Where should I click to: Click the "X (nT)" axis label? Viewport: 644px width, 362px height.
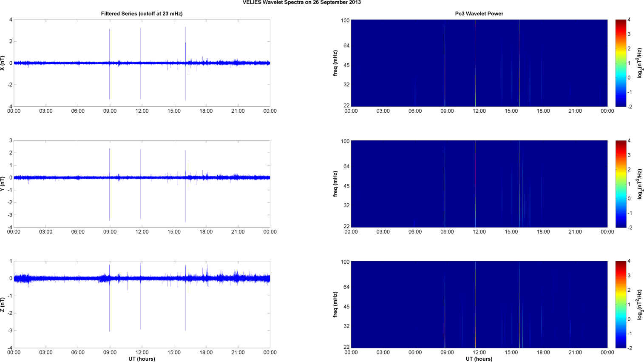pos(3,63)
